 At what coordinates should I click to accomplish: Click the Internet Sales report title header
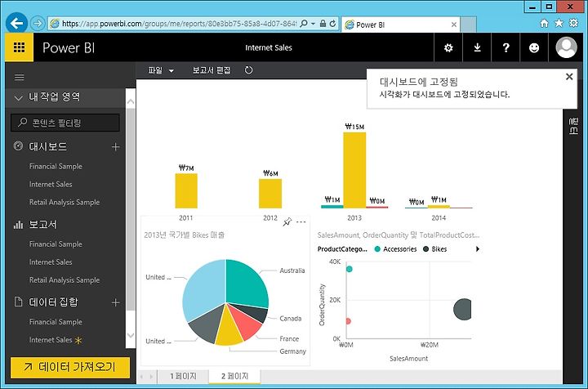pyautogui.click(x=269, y=47)
